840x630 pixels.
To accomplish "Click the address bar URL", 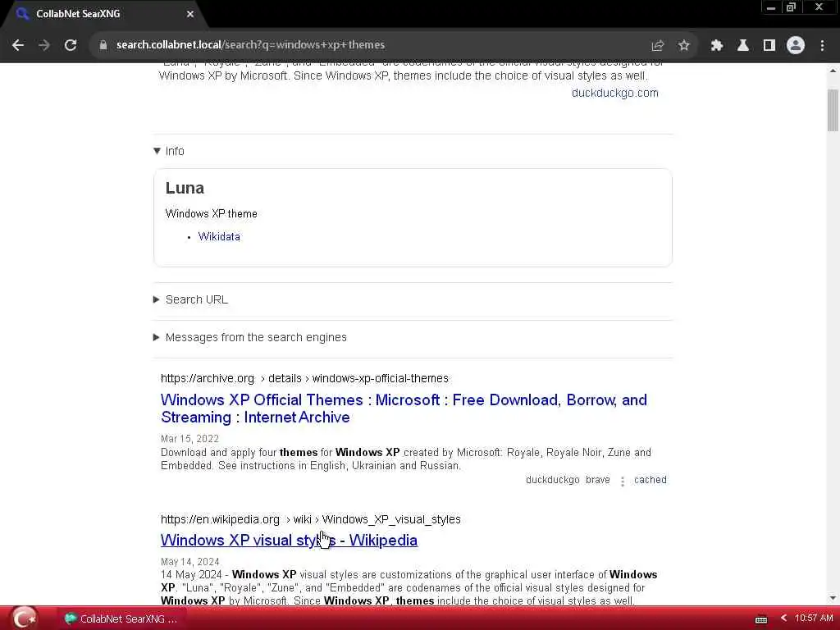I will click(x=250, y=45).
